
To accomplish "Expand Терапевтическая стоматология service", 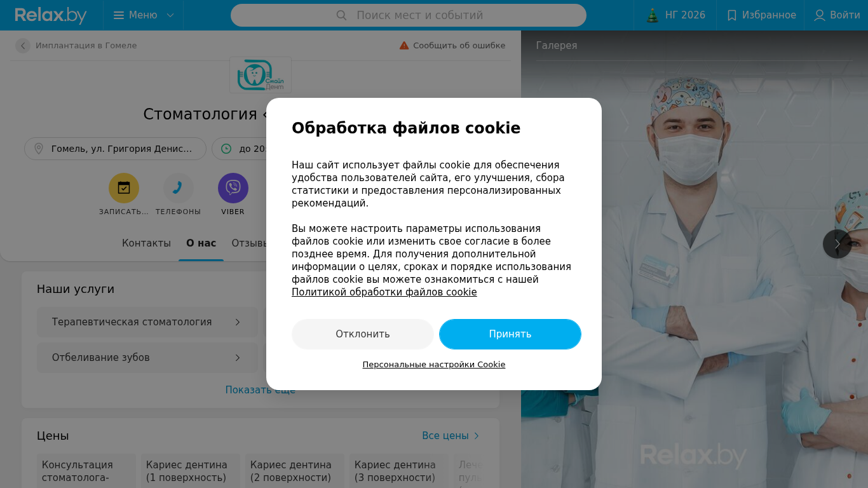I will click(x=147, y=322).
